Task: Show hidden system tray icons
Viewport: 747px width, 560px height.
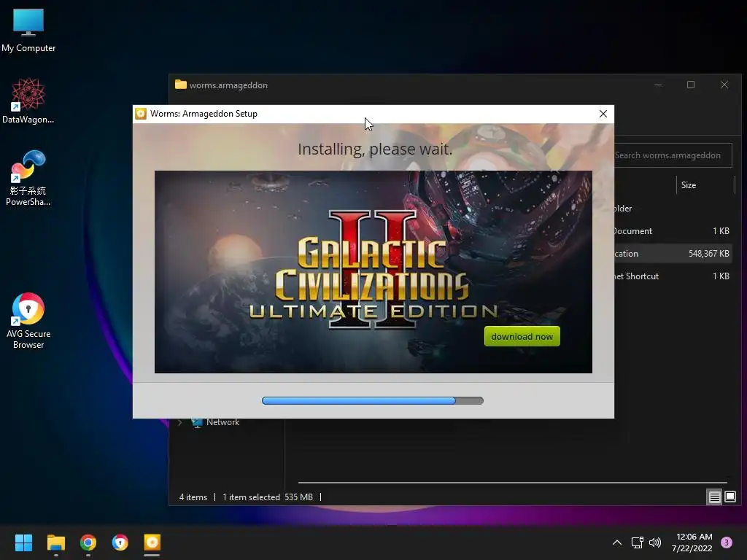Action: pyautogui.click(x=617, y=542)
